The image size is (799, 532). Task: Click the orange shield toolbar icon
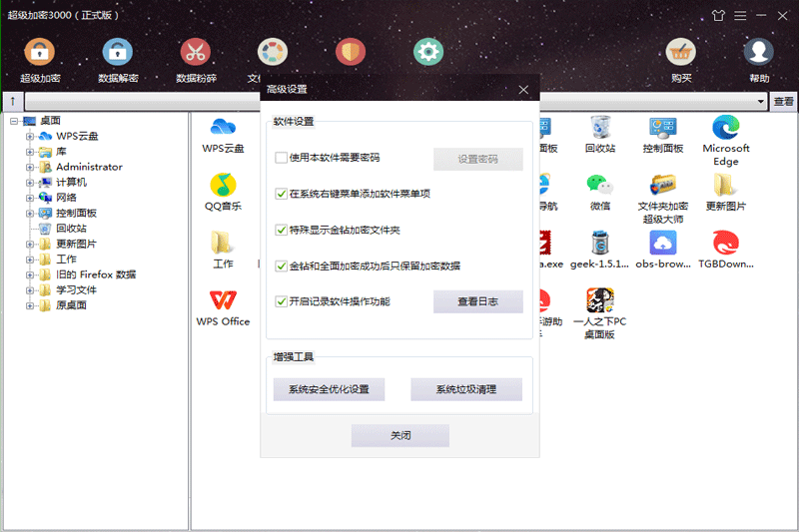pos(350,52)
